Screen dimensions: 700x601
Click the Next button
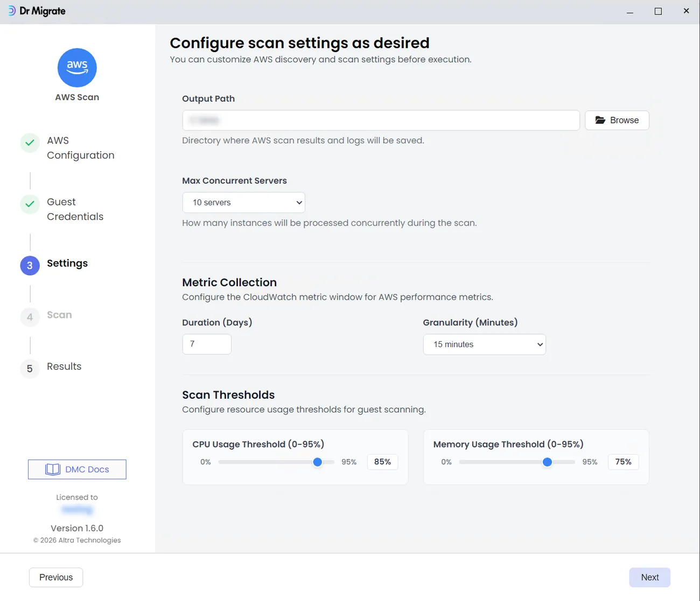point(650,577)
